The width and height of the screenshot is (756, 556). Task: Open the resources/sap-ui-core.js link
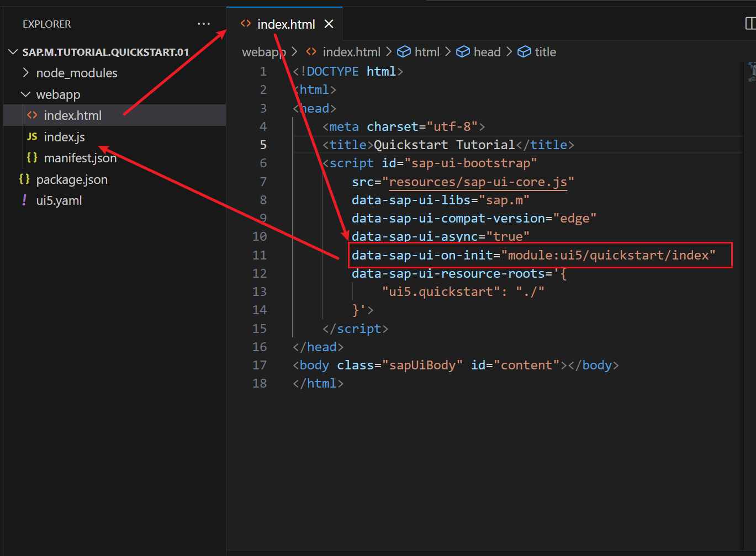point(478,182)
